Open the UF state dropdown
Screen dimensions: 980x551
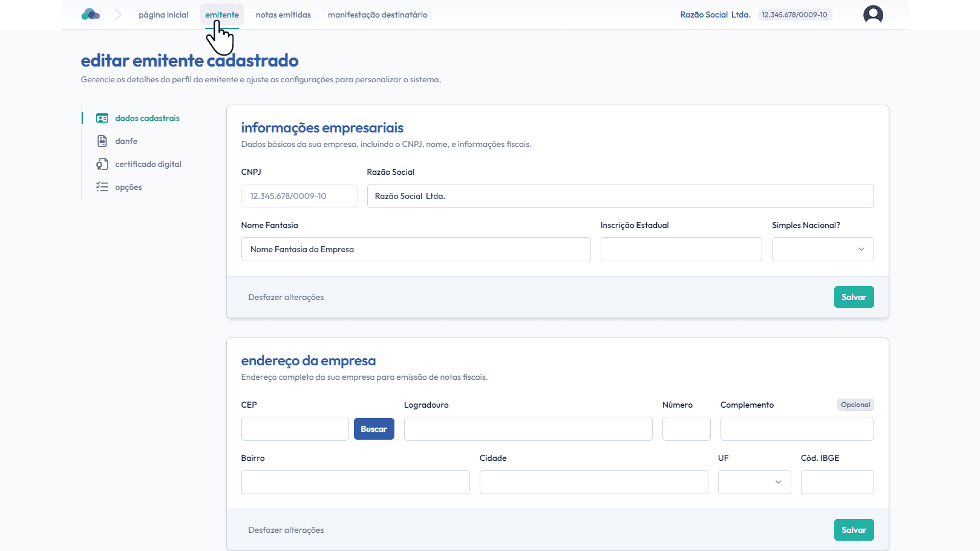pos(754,482)
